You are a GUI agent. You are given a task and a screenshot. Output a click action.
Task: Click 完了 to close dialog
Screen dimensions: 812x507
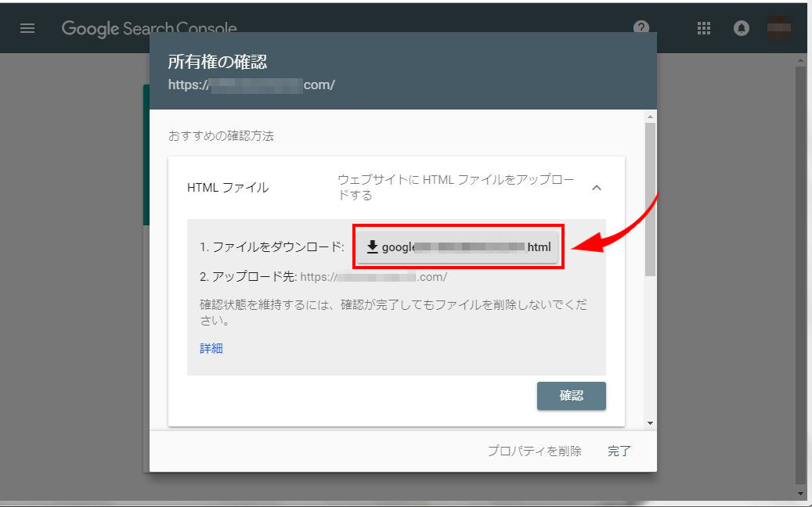[x=619, y=451]
